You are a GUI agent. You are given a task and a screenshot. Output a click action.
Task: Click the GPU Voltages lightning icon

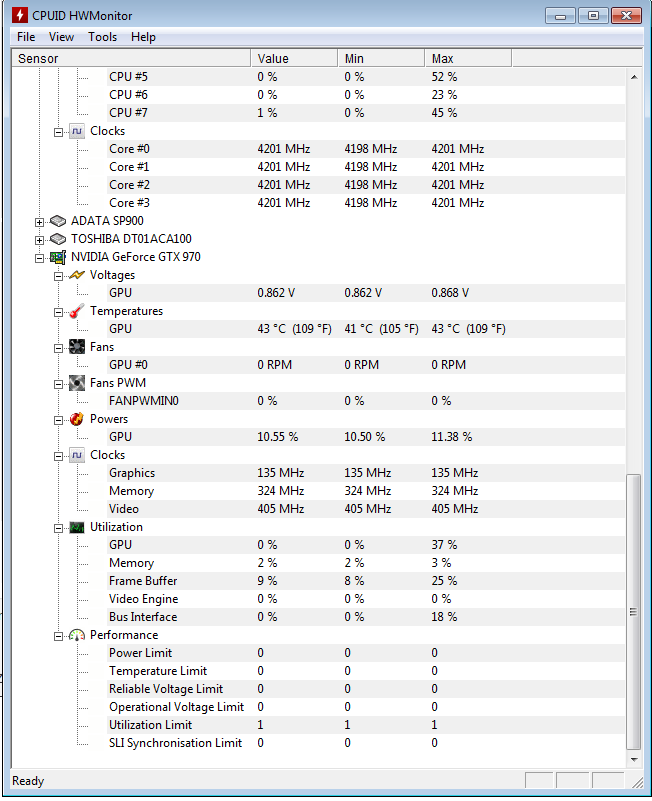click(77, 275)
